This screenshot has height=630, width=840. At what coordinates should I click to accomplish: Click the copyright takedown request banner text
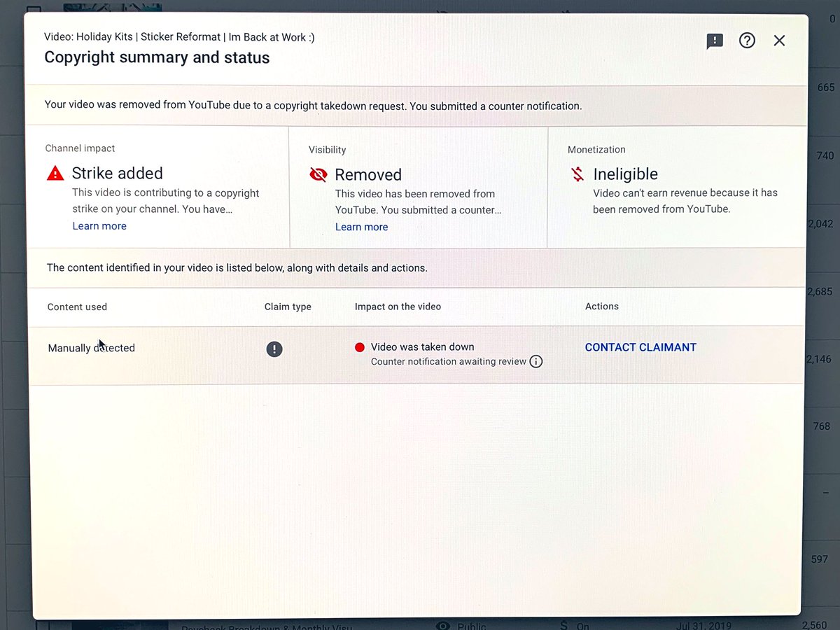pyautogui.click(x=313, y=106)
